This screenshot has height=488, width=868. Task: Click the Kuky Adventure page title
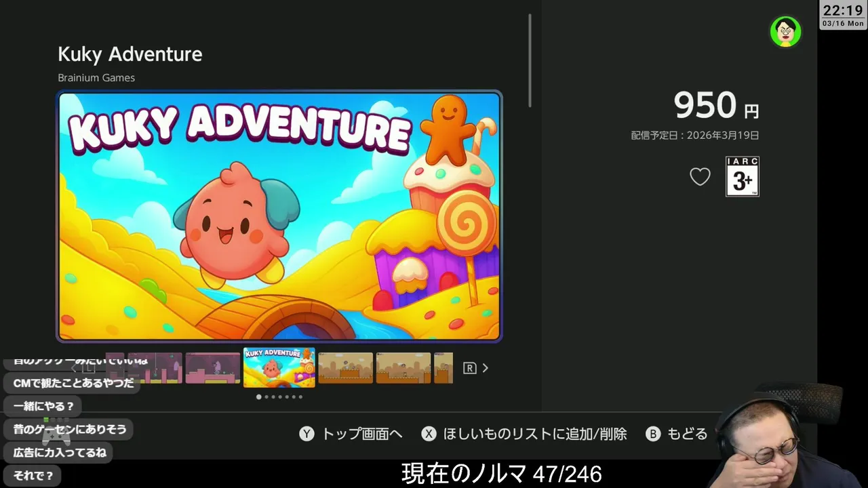coord(130,54)
